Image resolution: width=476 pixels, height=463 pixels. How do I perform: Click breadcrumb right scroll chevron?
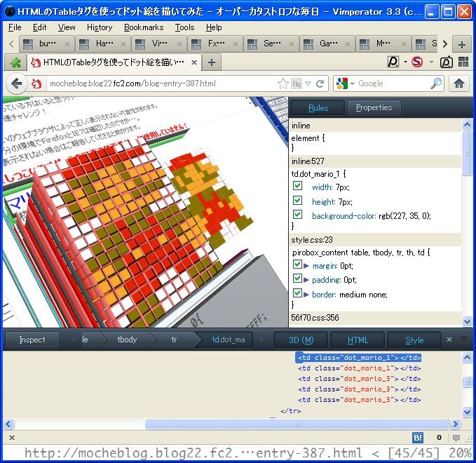261,340
